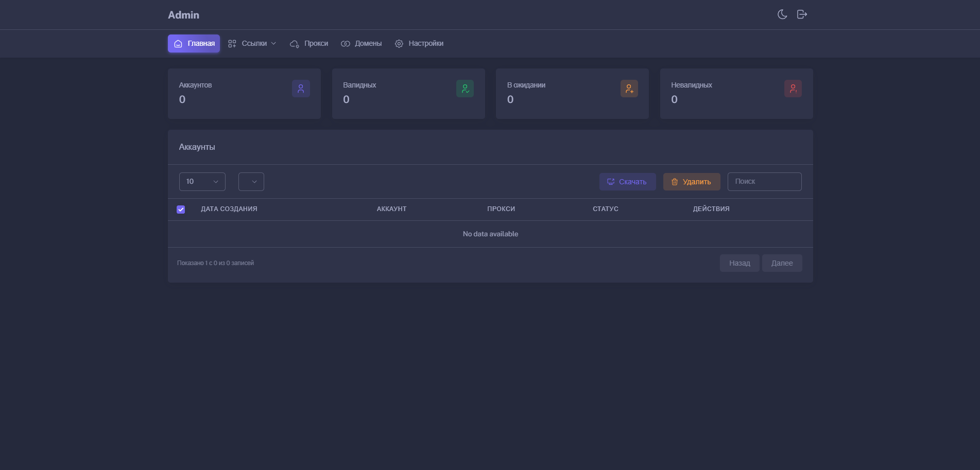Toggle dark mode moon icon
Image resolution: width=980 pixels, height=470 pixels.
click(x=782, y=14)
